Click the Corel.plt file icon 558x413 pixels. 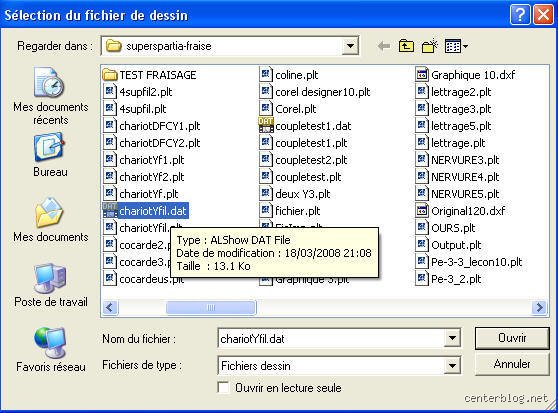[x=266, y=108]
